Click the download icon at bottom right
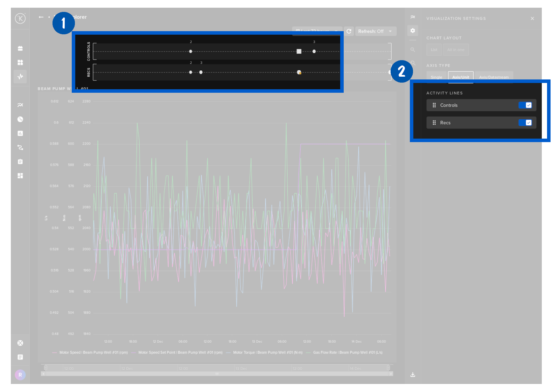The width and height of the screenshot is (553, 392). pos(413,374)
